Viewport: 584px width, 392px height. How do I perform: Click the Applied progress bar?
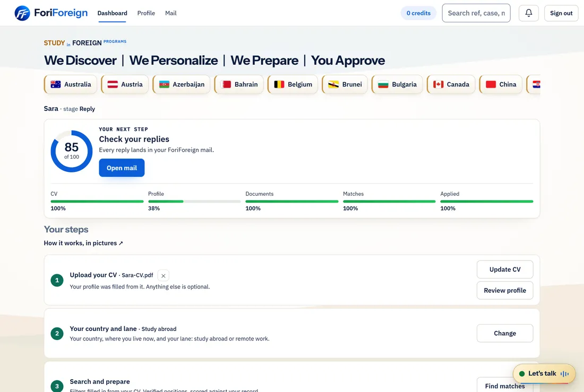[486, 202]
